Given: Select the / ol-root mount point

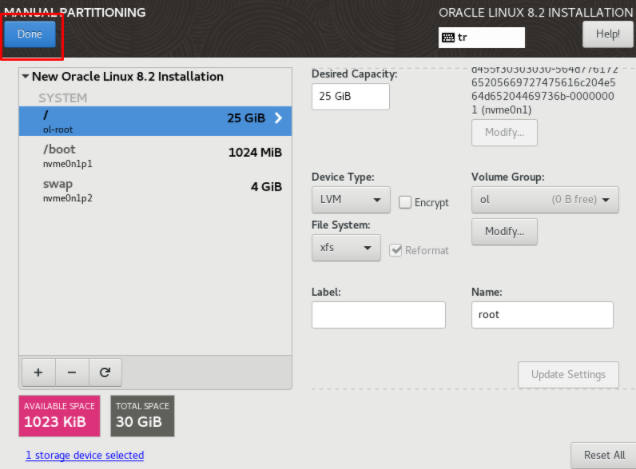Looking at the screenshot, I should (155, 121).
